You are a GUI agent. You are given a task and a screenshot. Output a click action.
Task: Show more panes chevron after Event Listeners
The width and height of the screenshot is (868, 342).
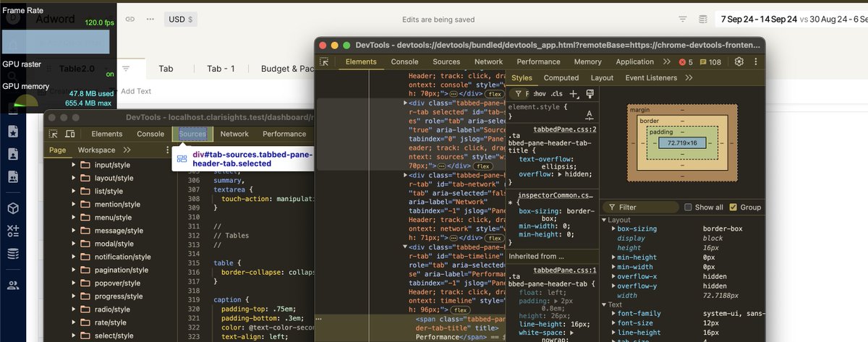[689, 78]
